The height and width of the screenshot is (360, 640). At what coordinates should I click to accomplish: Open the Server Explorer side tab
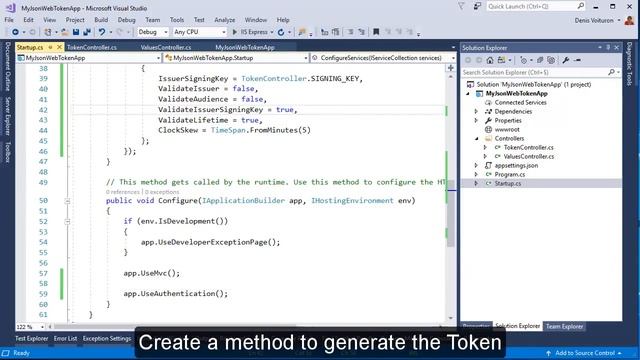pos(7,116)
